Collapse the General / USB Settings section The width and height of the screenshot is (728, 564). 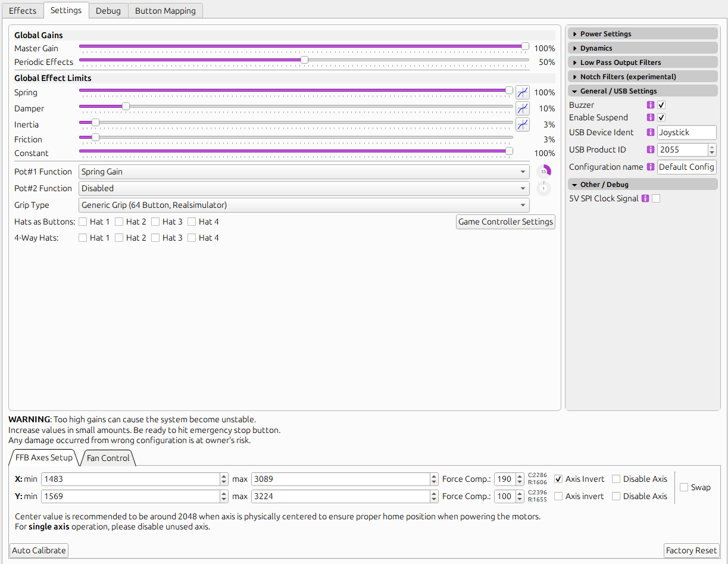point(642,91)
